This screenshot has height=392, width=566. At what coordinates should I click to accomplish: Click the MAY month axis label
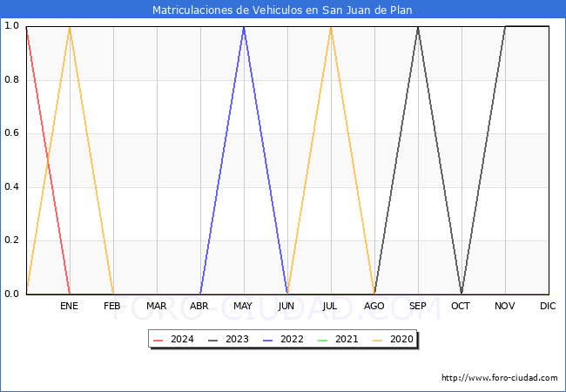243,306
